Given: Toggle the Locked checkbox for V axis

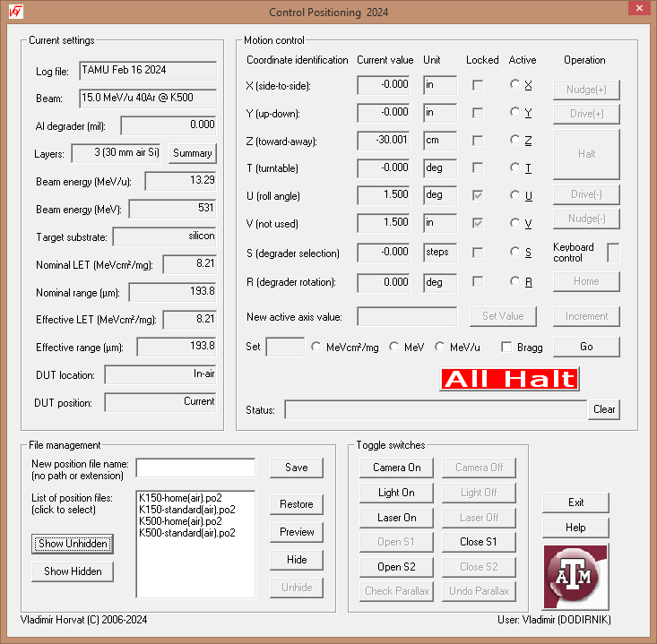Looking at the screenshot, I should [478, 223].
